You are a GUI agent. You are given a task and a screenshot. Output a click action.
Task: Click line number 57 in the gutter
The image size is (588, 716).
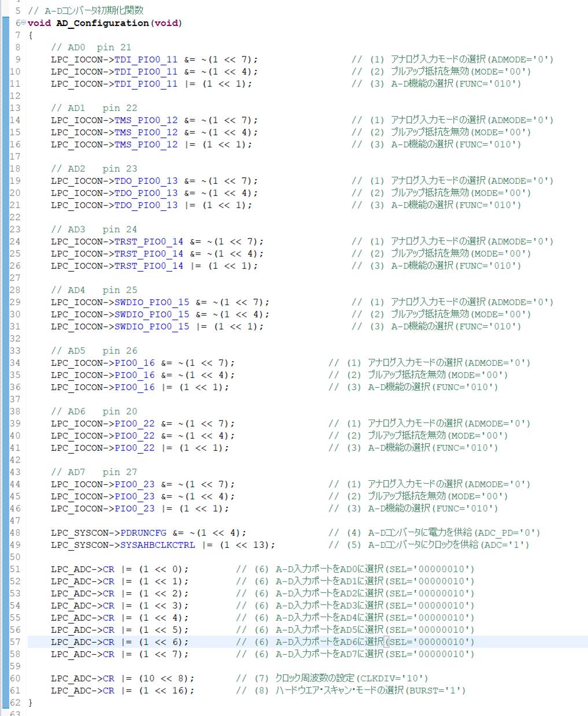tap(15, 642)
